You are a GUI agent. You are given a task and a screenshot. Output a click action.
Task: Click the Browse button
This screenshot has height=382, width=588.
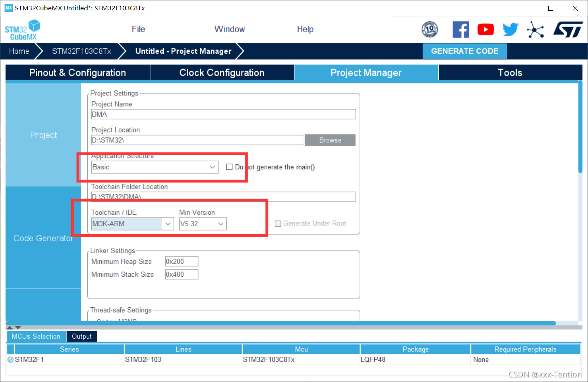pyautogui.click(x=330, y=140)
